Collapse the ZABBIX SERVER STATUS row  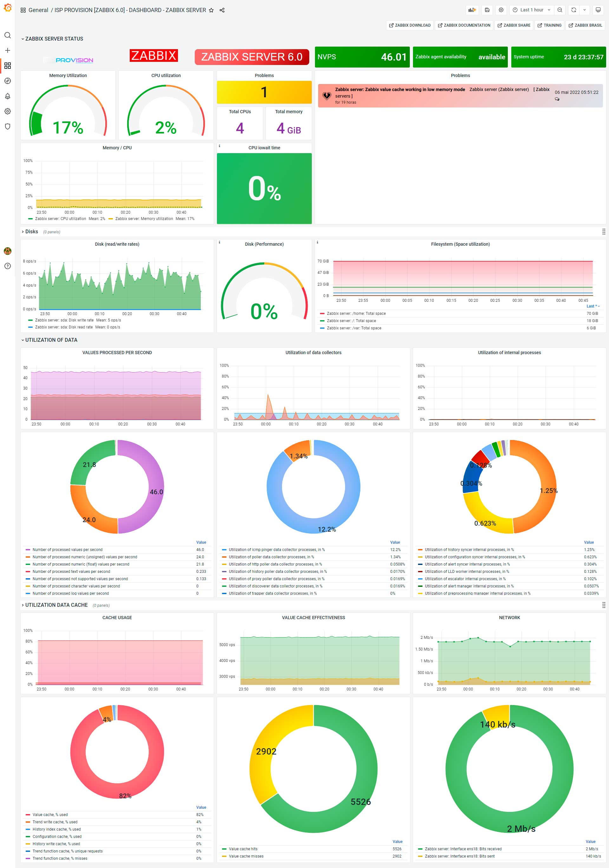54,39
